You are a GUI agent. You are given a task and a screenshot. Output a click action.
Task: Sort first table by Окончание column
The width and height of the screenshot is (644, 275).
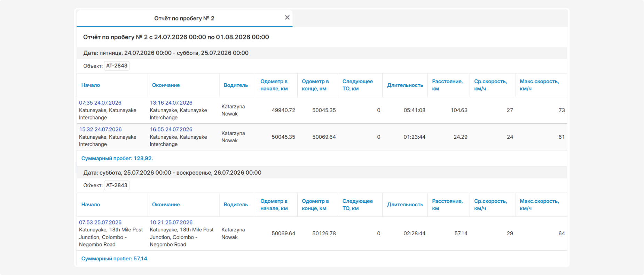pyautogui.click(x=166, y=85)
